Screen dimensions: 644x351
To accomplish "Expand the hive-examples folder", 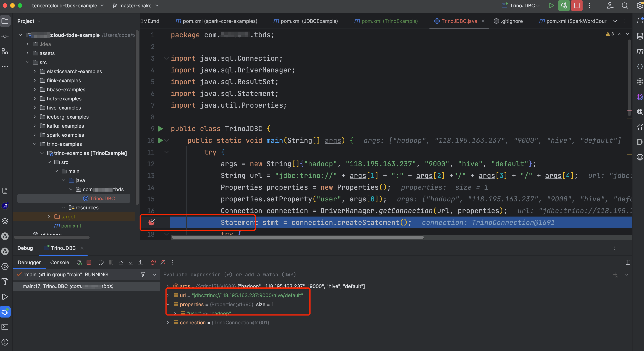I will [35, 108].
